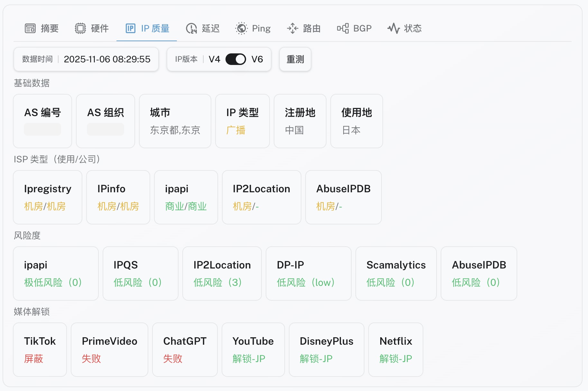Click the IP 质量 tab icon
The image size is (588, 391).
131,28
